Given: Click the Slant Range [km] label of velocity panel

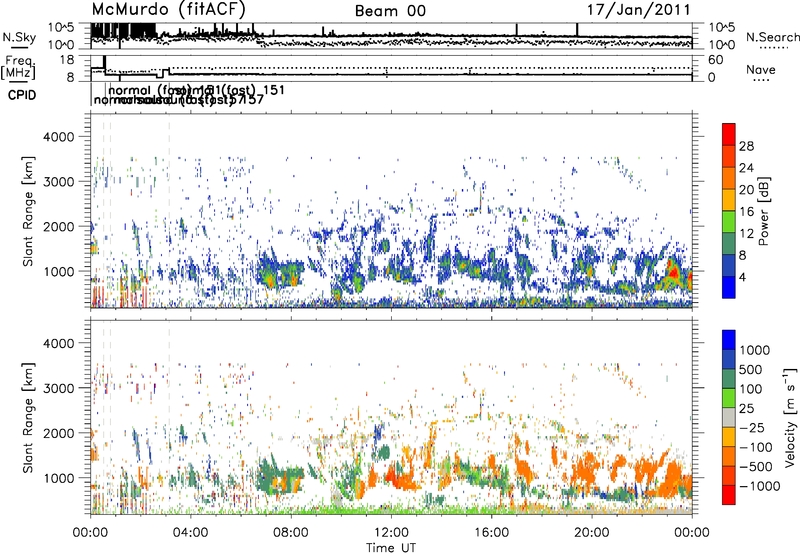Looking at the screenshot, I should (x=28, y=417).
